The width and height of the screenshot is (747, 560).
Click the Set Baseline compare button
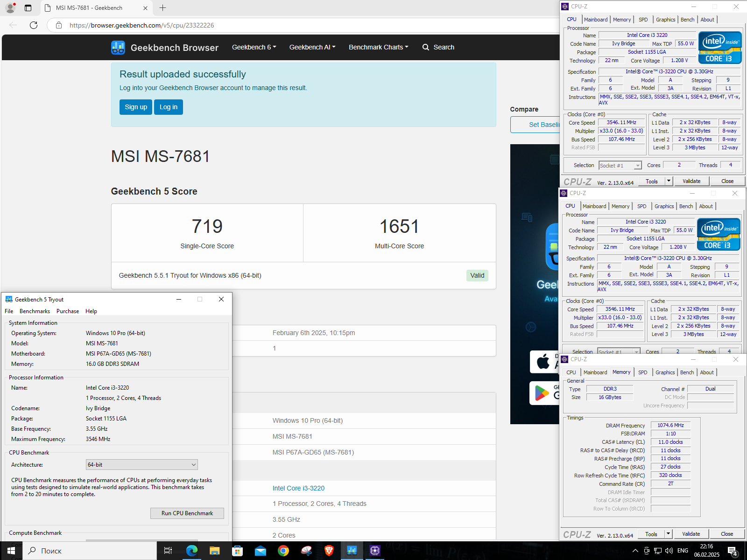coord(536,125)
